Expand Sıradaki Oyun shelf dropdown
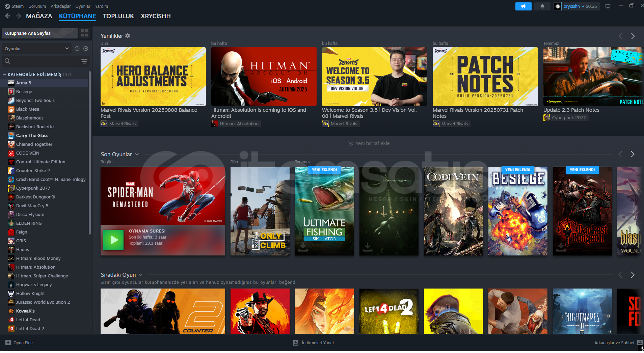 (x=141, y=275)
